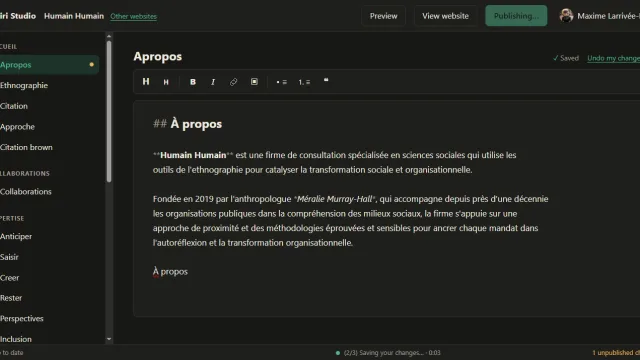Insert a blockquote

(x=326, y=81)
